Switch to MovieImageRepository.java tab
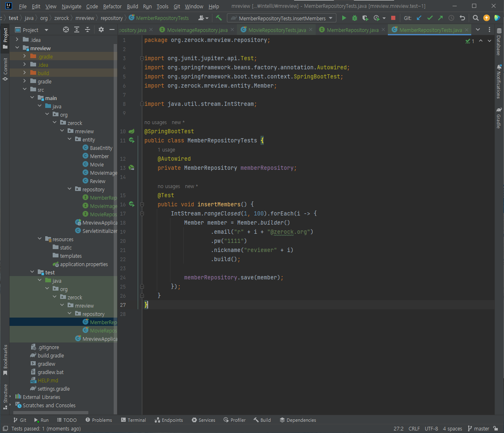504x433 pixels. [197, 30]
